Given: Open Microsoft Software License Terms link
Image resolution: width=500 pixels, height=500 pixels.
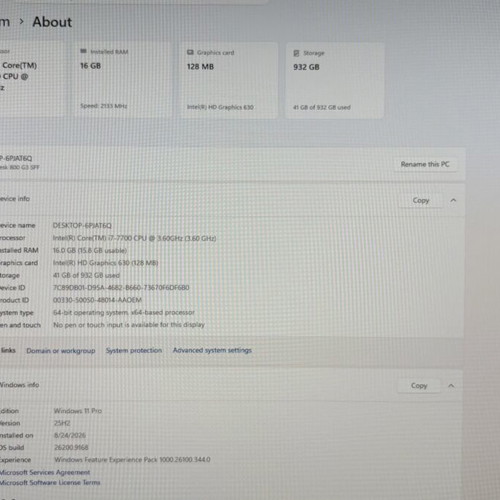Looking at the screenshot, I should [50, 482].
